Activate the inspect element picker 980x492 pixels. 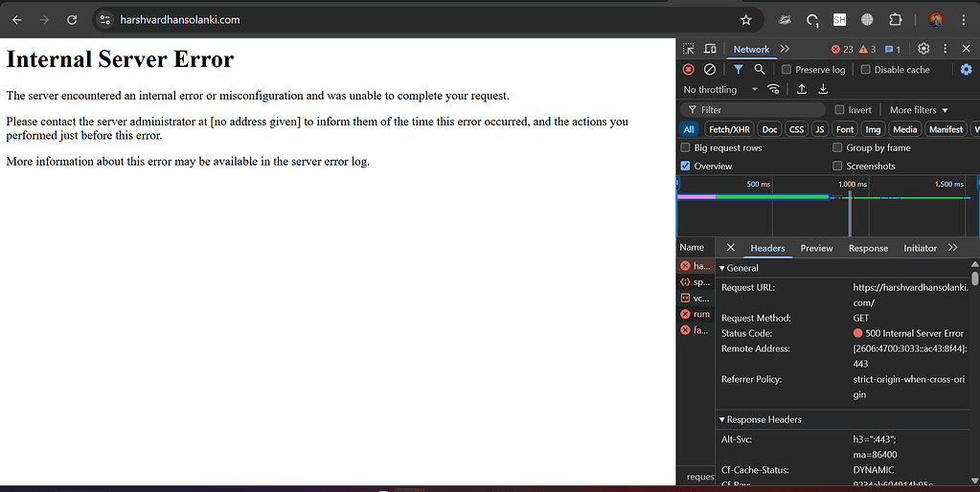click(x=688, y=49)
